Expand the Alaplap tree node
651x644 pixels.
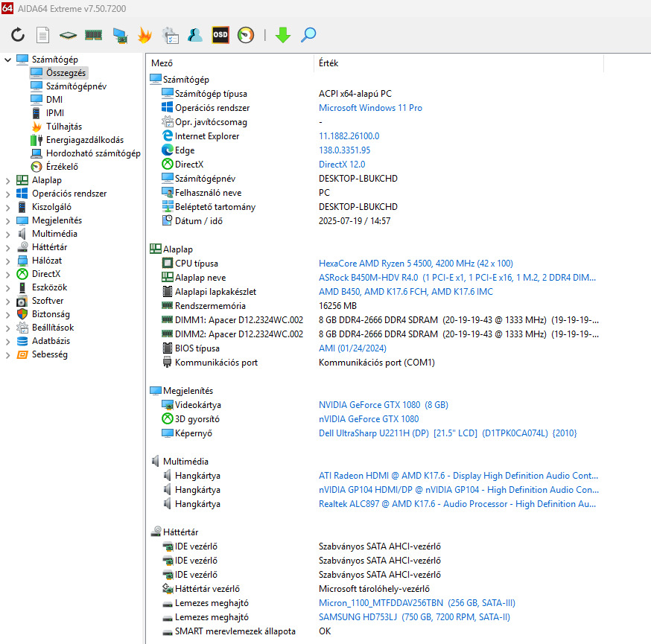coord(7,180)
